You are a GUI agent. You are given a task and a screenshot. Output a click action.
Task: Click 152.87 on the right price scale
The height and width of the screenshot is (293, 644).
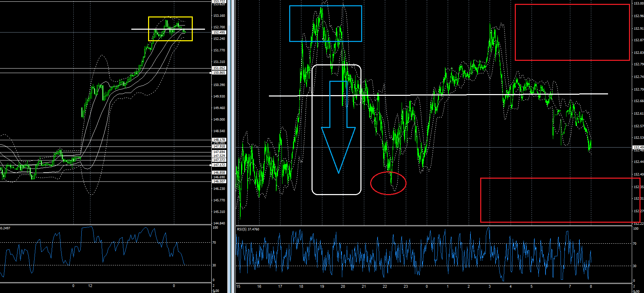[x=639, y=40]
